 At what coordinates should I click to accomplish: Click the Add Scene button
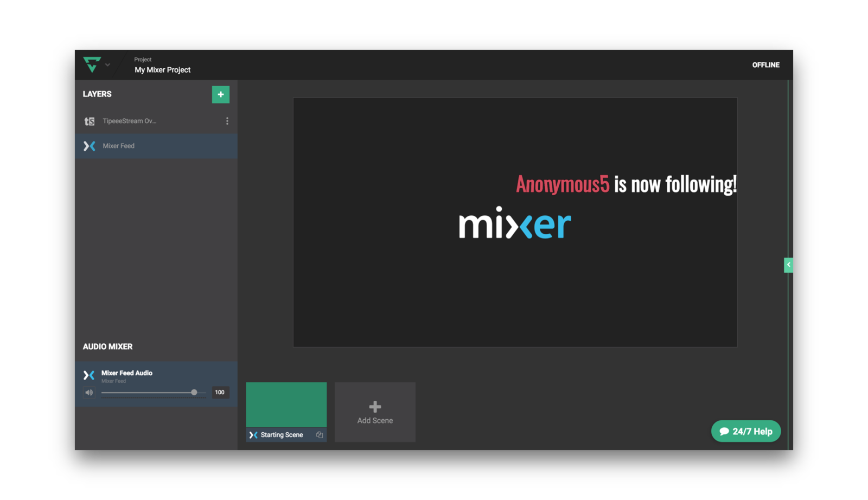[375, 412]
